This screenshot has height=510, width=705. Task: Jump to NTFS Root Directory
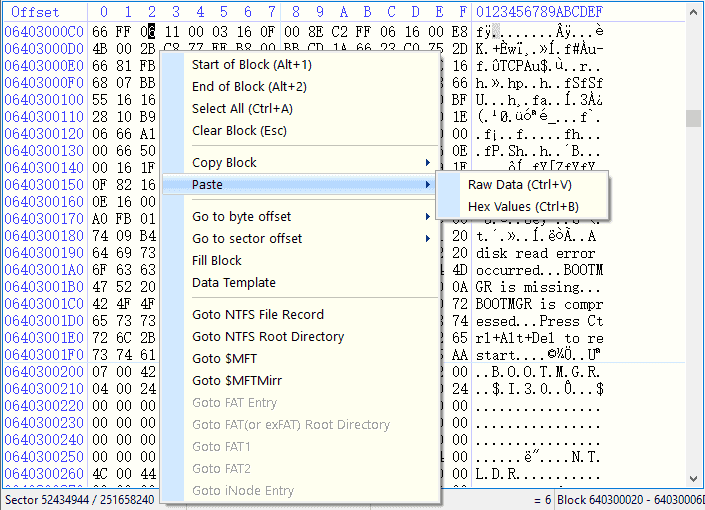pos(268,337)
